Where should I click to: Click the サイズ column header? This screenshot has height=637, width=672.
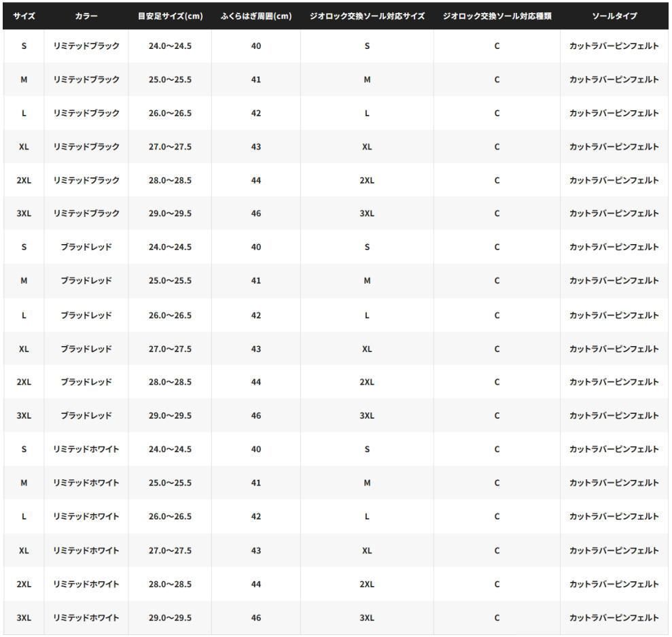tap(24, 16)
